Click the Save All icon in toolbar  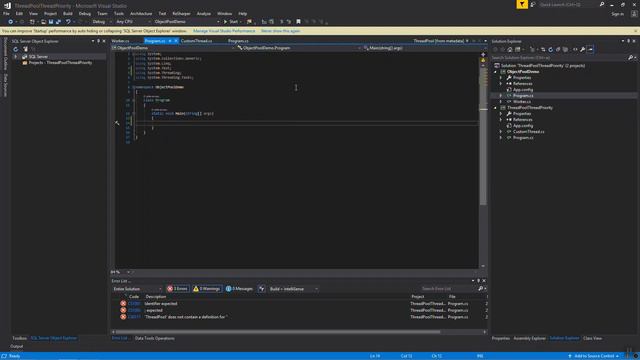[58, 22]
